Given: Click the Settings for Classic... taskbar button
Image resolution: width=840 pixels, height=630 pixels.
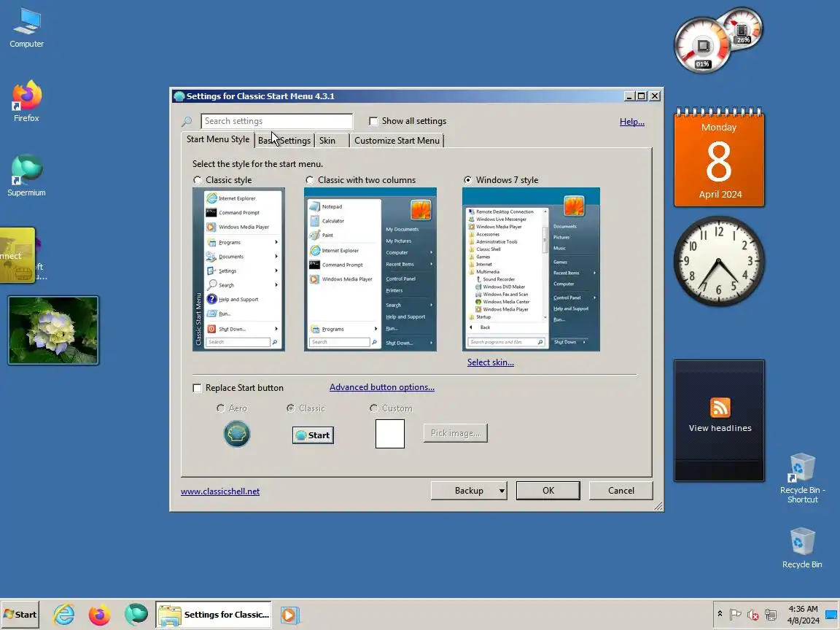Looking at the screenshot, I should [214, 615].
